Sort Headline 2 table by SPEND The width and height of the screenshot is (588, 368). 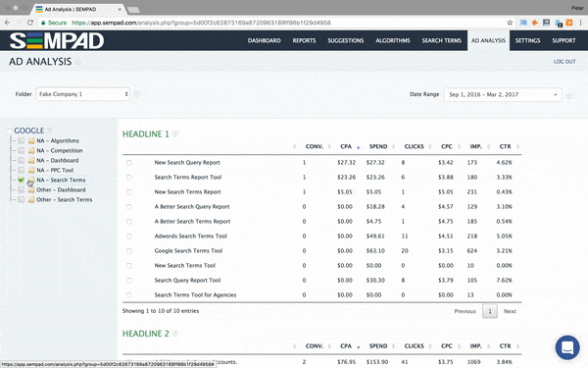point(378,345)
